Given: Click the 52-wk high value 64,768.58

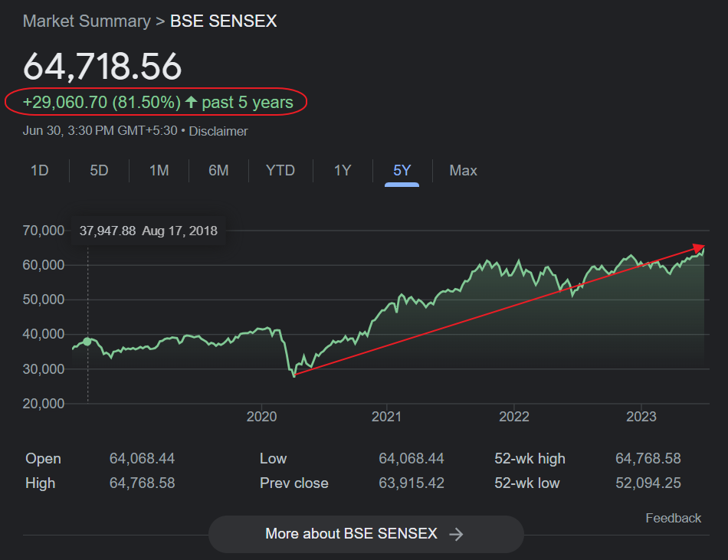Looking at the screenshot, I should tap(648, 458).
